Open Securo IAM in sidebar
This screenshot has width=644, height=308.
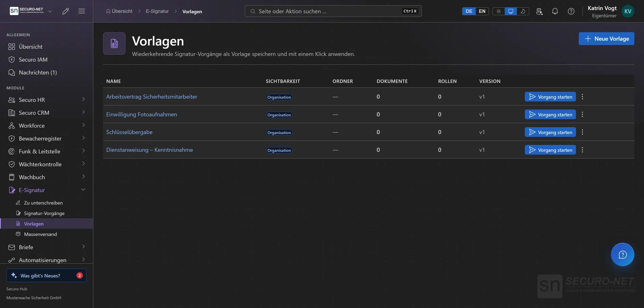pos(46,60)
